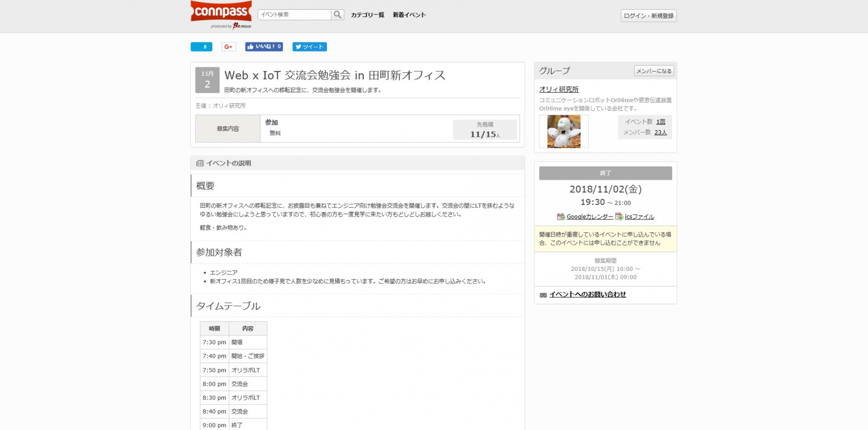Open the カテゴリ一覧 menu
This screenshot has width=868, height=430.
point(367,15)
